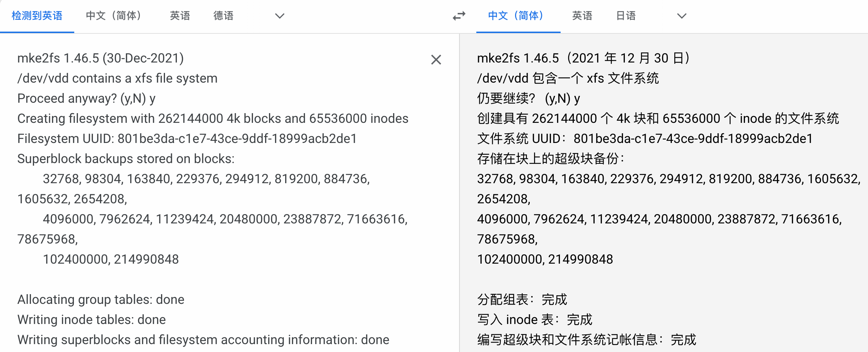Image resolution: width=868 pixels, height=352 pixels.
Task: Clear the English source text
Action: coord(436,60)
